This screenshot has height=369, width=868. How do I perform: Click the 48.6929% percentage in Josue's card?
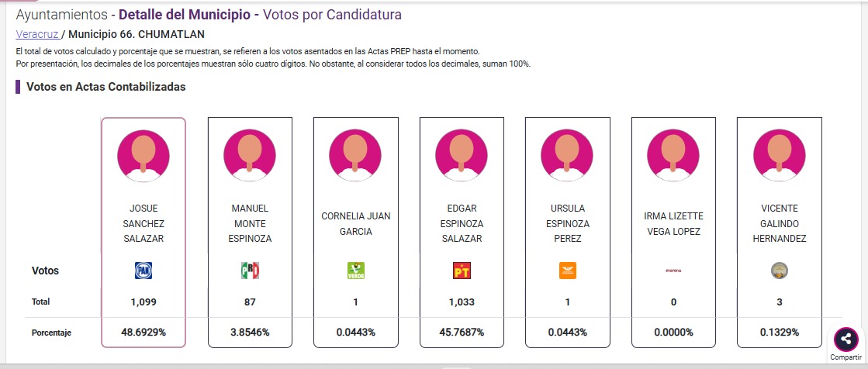(x=144, y=332)
